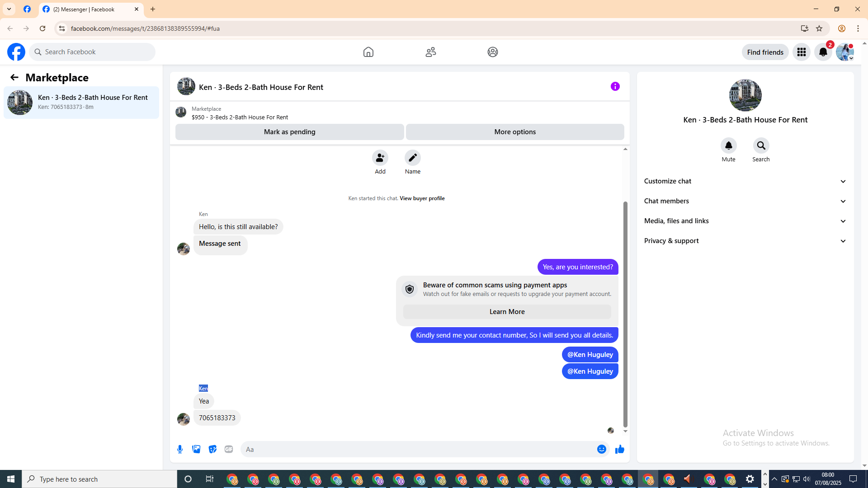Add people with the Add icon

(380, 158)
